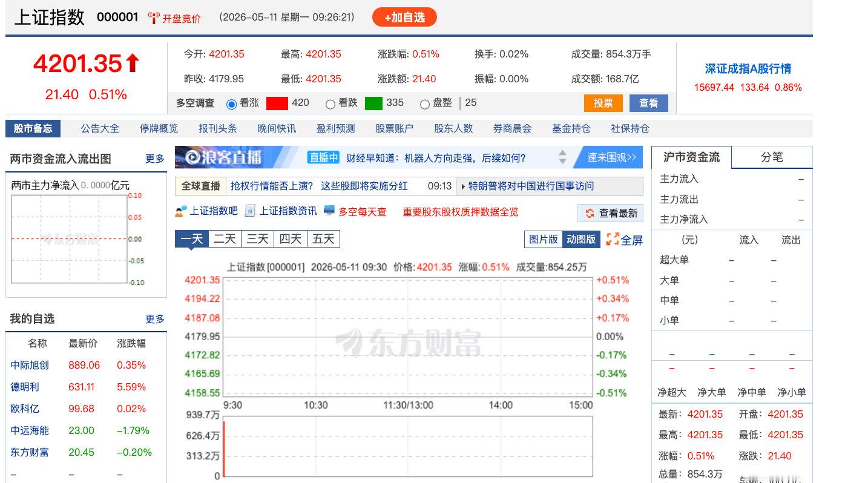Select the 三天 chart tab
Image resolution: width=868 pixels, height=483 pixels.
[257, 239]
